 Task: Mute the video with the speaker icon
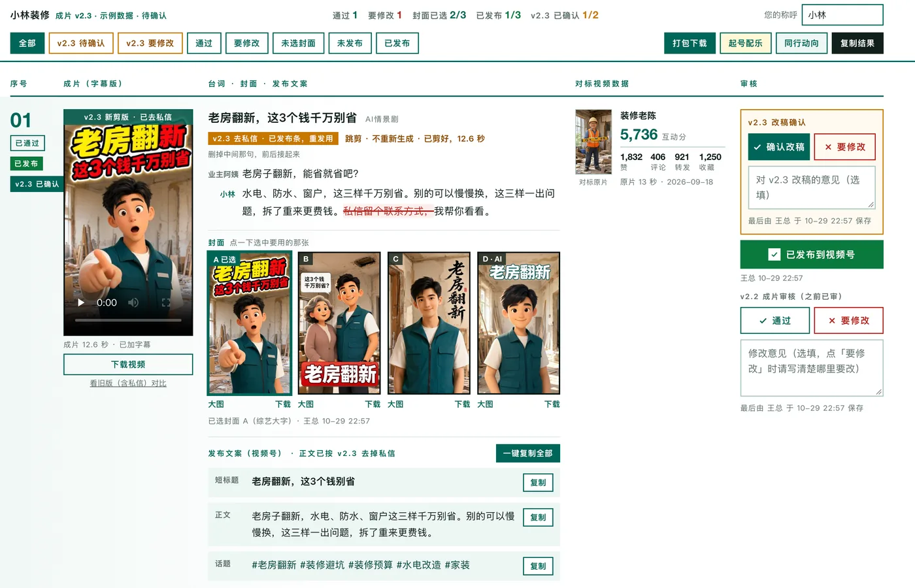pos(133,302)
